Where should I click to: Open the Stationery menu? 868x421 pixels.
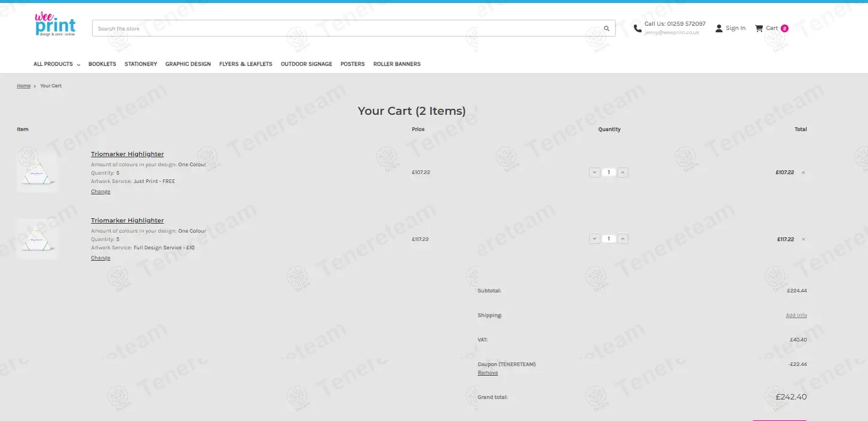(x=141, y=64)
